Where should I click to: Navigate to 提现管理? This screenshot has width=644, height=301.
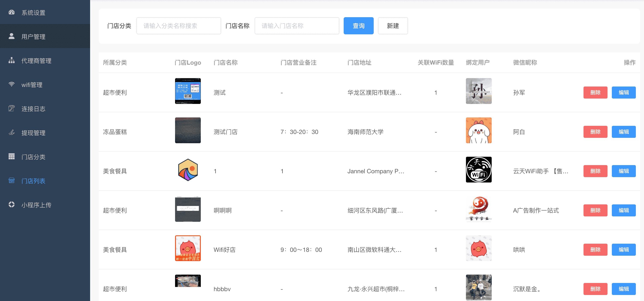[x=45, y=132]
